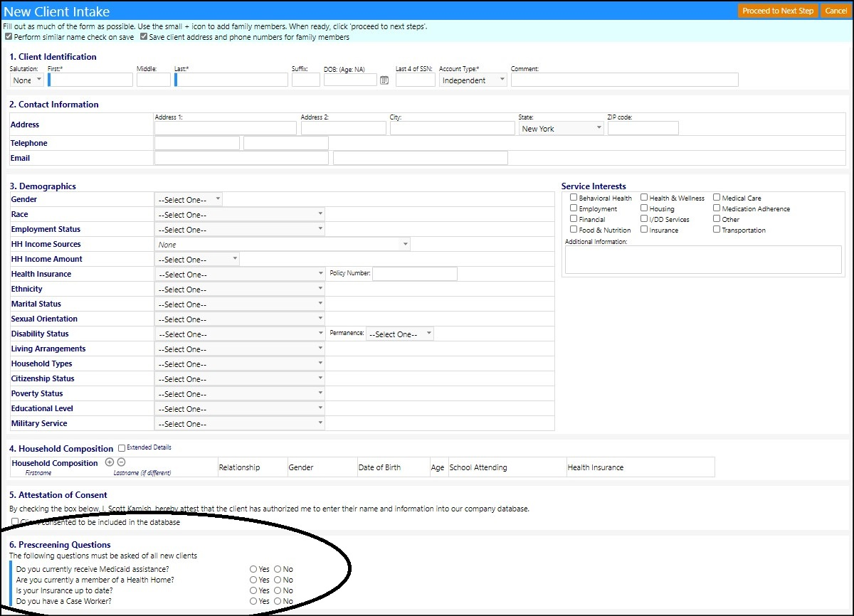Screen dimensions: 854x616
Task: Open the Account Type dropdown
Action: pyautogui.click(x=473, y=80)
